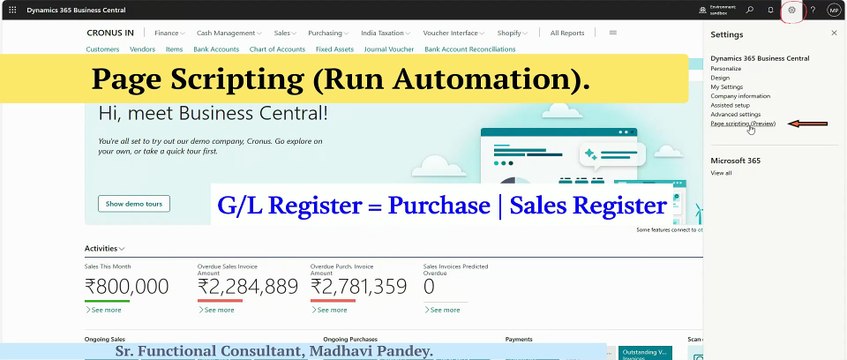The height and width of the screenshot is (360, 847).
Task: Open the app launcher waffle icon
Action: tap(12, 10)
